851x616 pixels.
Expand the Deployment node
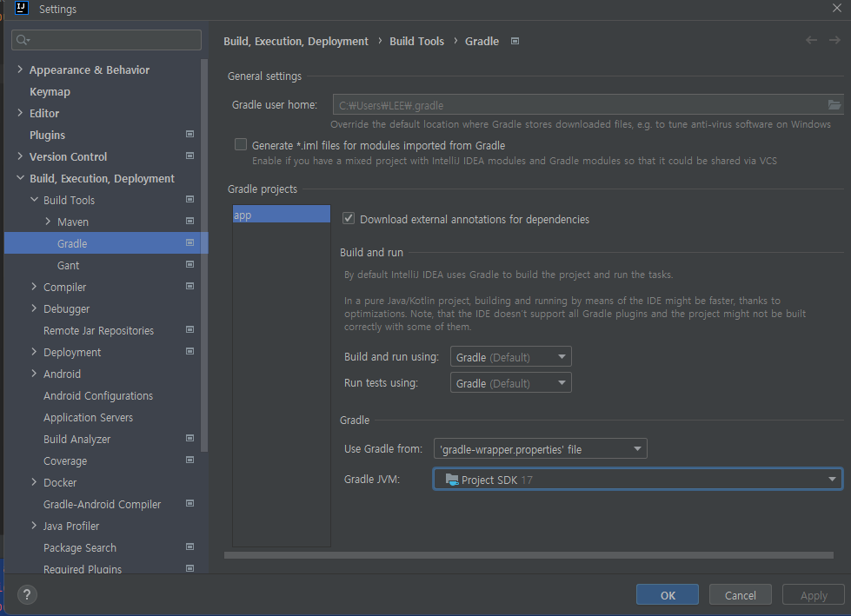(34, 351)
